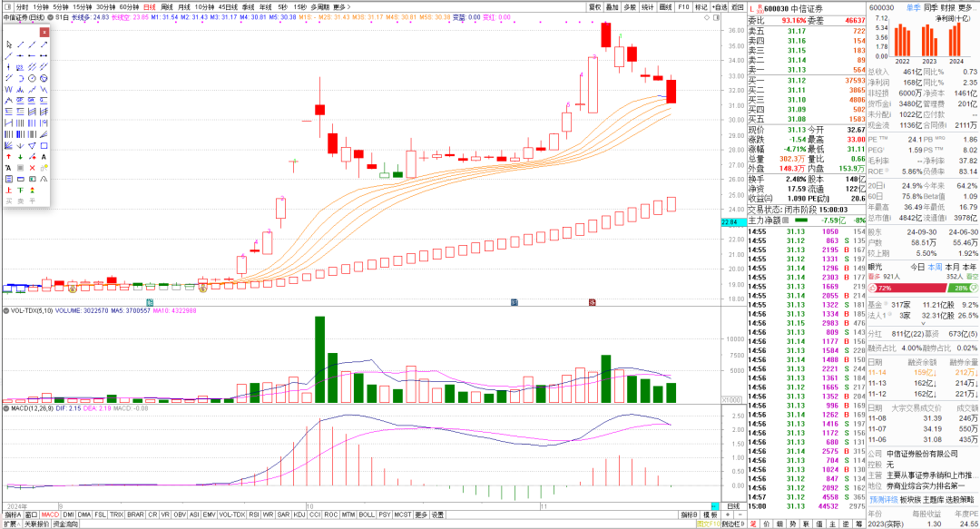980x529 pixels.
Task: Expand 更多 in financial panel
Action: [966, 7]
